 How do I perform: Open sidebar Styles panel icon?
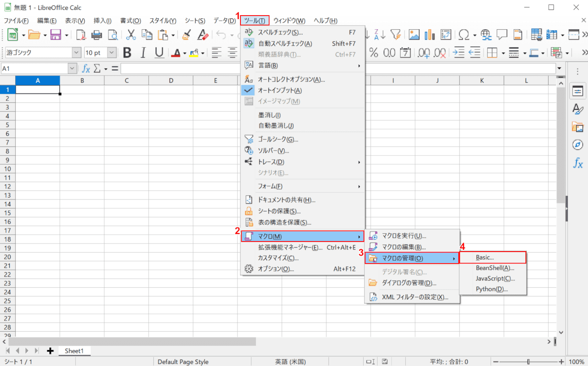[x=578, y=109]
